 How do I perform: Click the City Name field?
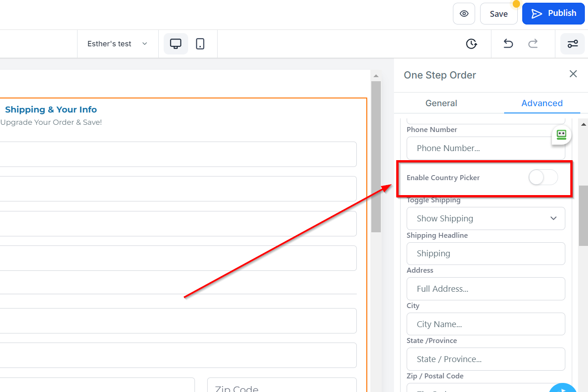486,324
